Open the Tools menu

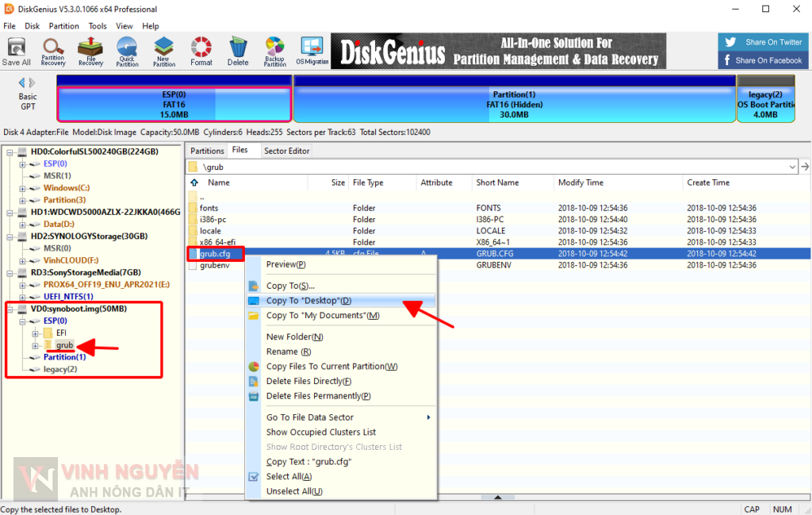click(x=98, y=26)
